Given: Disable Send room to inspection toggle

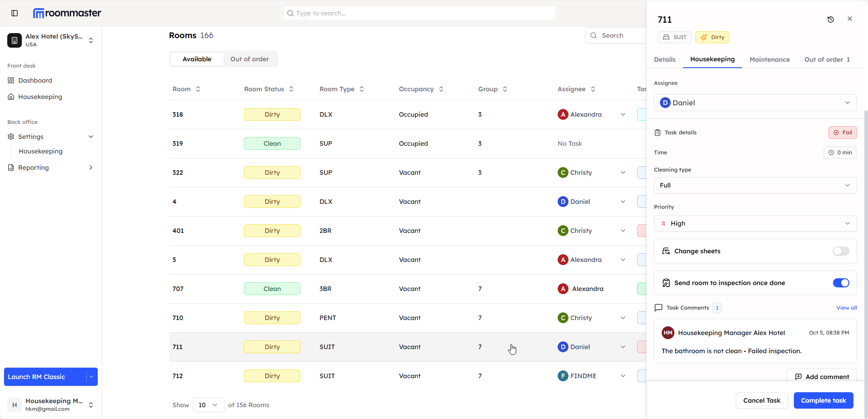Looking at the screenshot, I should [841, 283].
